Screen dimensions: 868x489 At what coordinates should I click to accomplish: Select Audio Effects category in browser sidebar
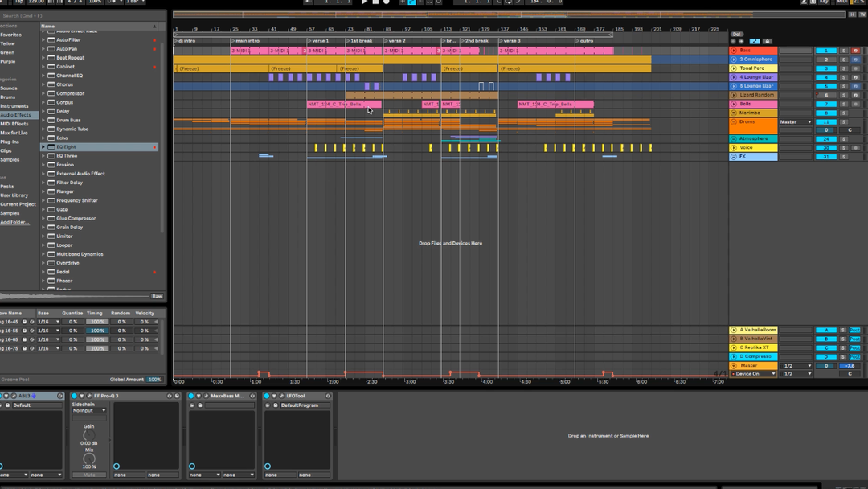[16, 115]
